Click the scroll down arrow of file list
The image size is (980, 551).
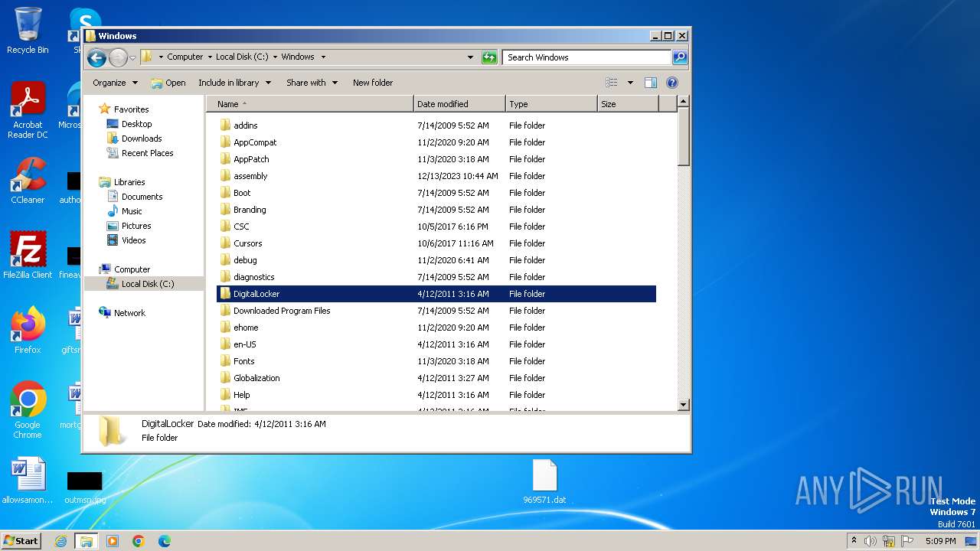[x=684, y=405]
